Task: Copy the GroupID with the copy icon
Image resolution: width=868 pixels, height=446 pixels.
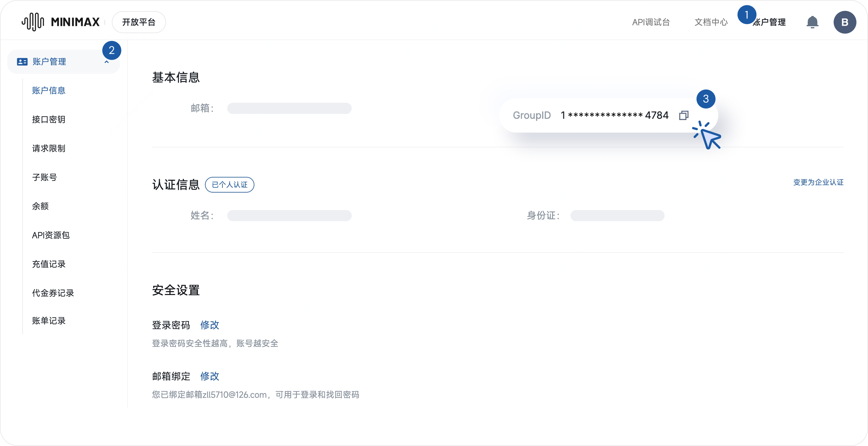Action: [683, 115]
